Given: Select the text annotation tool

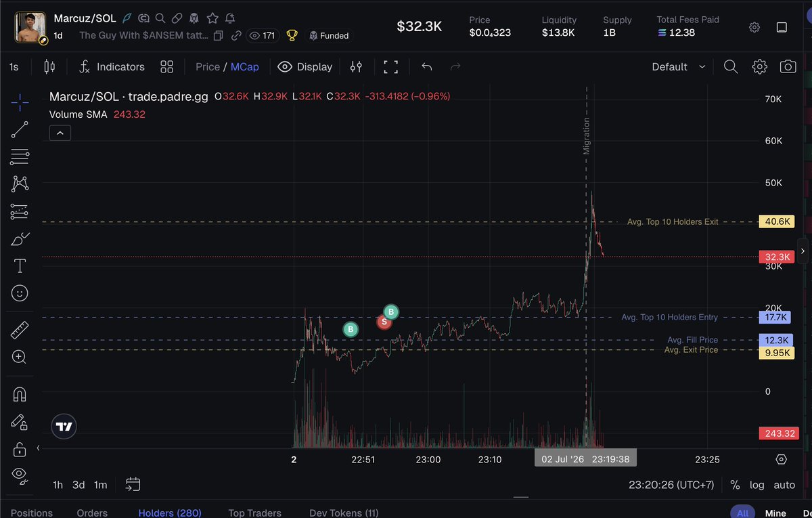Looking at the screenshot, I should [x=20, y=265].
